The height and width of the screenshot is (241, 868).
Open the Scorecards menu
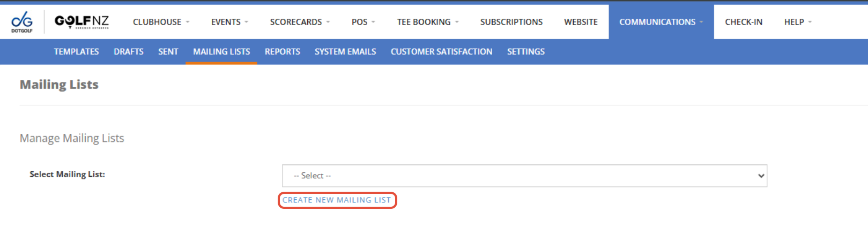300,22
